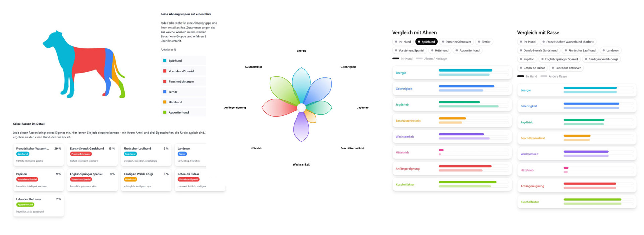Viewport: 644px width, 235px height.
Task: Select the Französischer Wasserhund (Barbet) chip
Action: [x=568, y=42]
